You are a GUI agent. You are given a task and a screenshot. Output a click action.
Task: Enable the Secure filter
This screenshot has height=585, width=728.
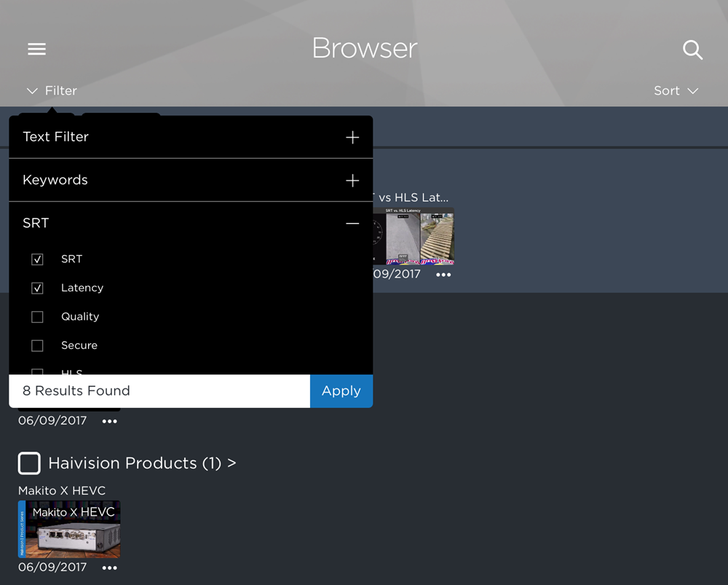point(37,345)
